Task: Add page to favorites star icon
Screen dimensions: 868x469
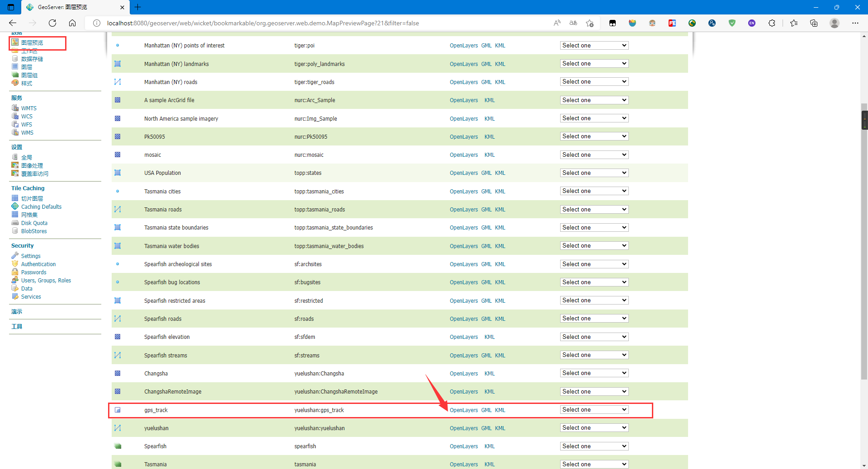Action: coord(590,23)
